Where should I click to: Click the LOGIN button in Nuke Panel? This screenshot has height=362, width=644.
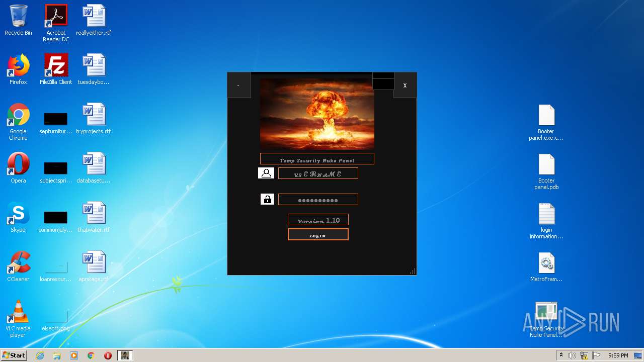click(318, 234)
